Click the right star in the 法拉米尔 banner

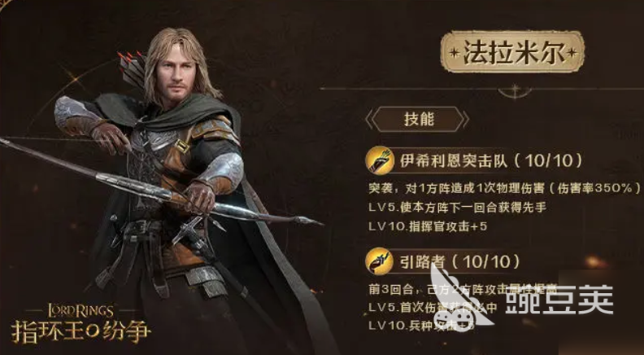coord(571,53)
